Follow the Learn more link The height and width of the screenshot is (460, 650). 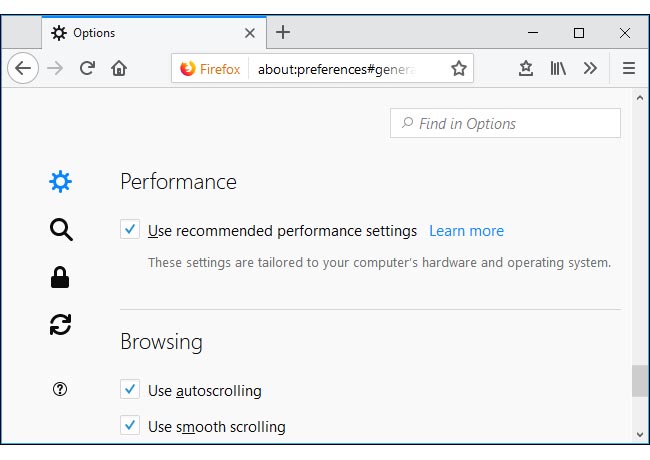pyautogui.click(x=466, y=231)
